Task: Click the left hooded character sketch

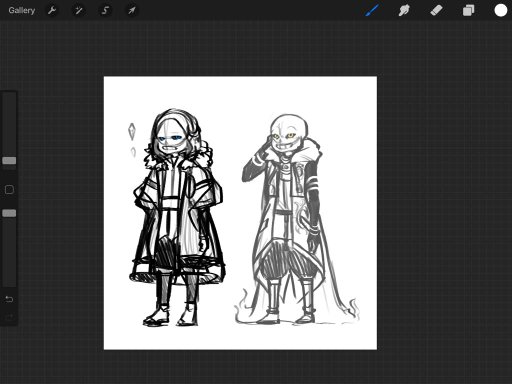Action: [x=177, y=217]
